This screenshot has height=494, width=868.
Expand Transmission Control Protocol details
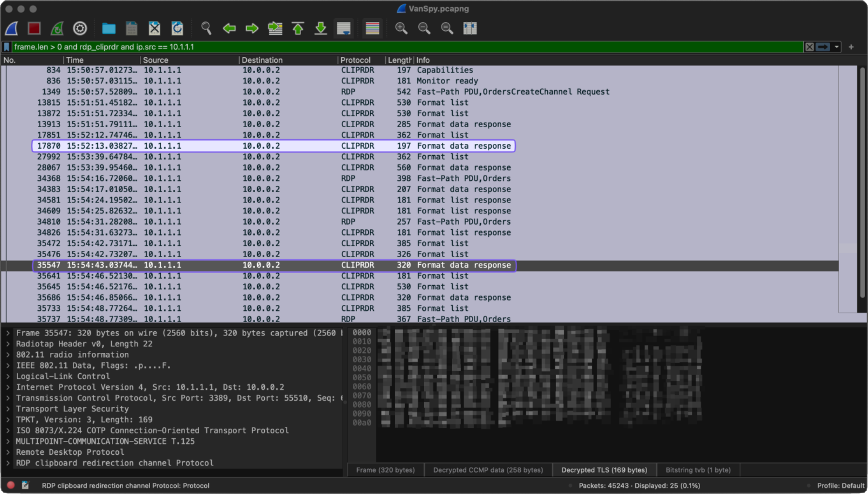point(7,398)
